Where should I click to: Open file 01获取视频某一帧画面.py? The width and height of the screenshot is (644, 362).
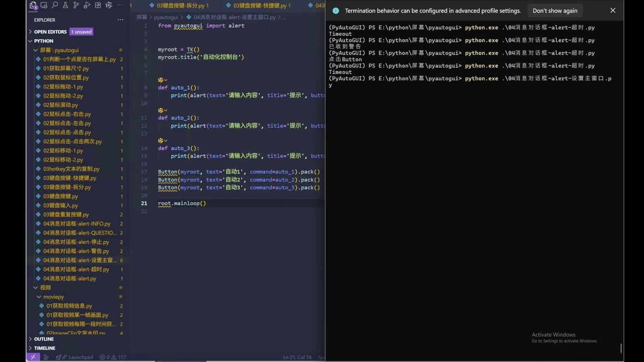(78, 315)
